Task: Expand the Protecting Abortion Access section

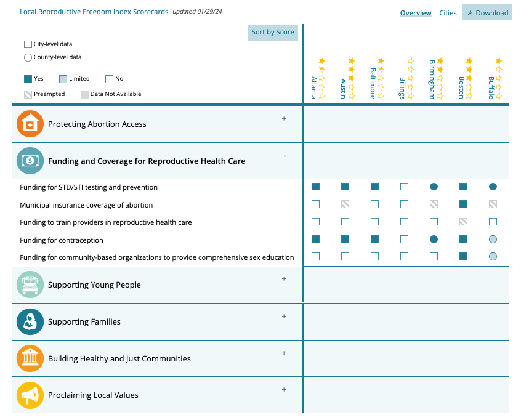Action: (284, 118)
